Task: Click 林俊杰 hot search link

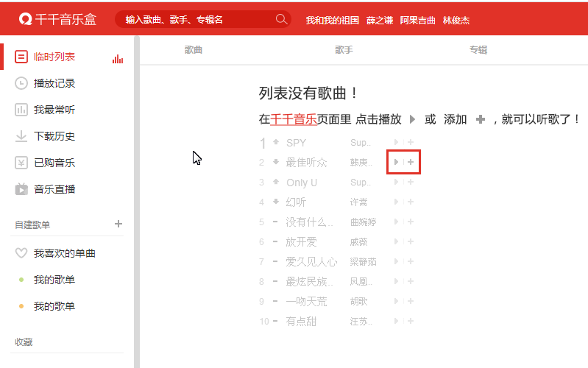Action: tap(456, 20)
